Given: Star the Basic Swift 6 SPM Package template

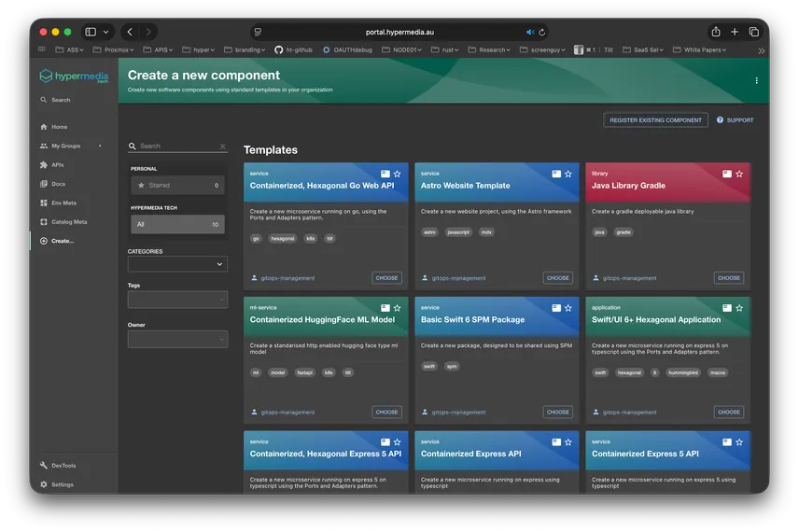Looking at the screenshot, I should pyautogui.click(x=568, y=308).
